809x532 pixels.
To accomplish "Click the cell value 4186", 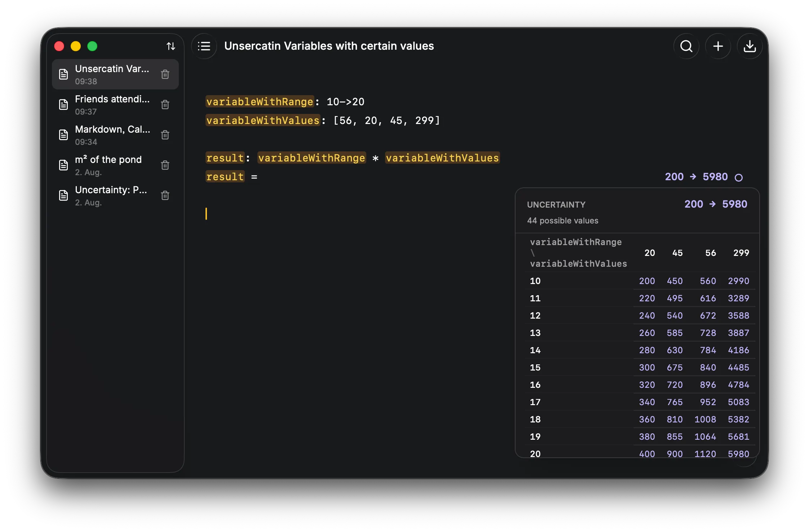I will pyautogui.click(x=738, y=350).
